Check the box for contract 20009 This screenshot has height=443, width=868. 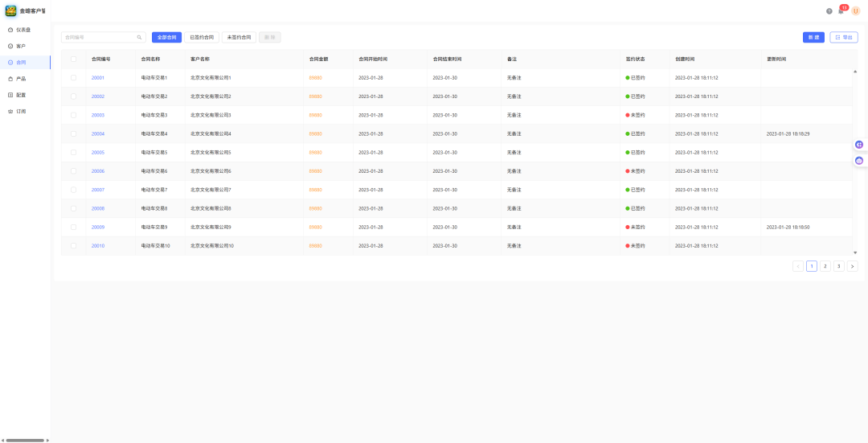pos(74,227)
